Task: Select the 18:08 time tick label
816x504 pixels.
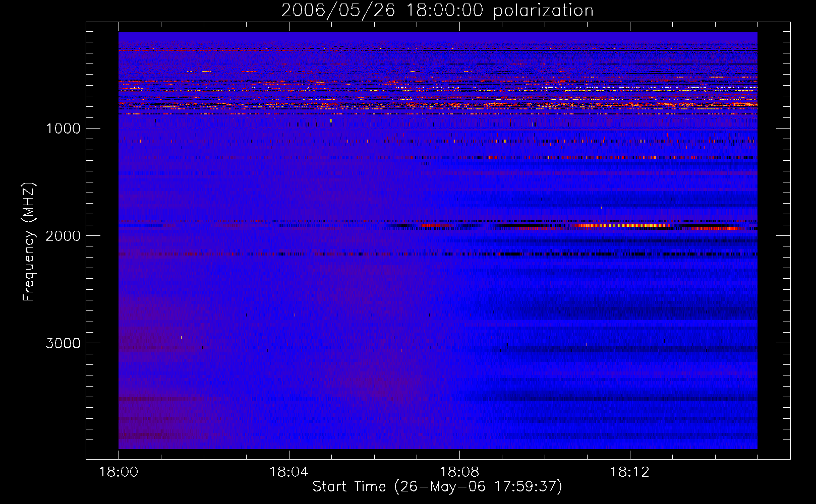Action: click(x=459, y=472)
